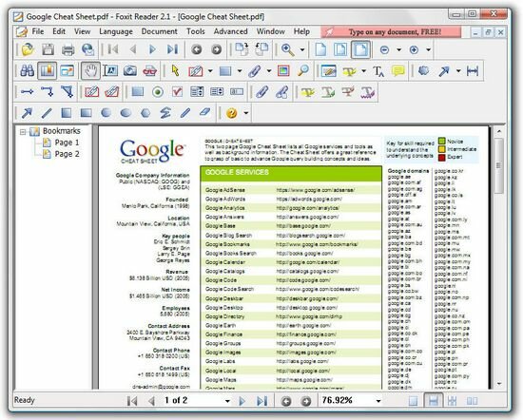The image size is (523, 420).
Task: Open the zoom percentage dropdown
Action: point(378,401)
